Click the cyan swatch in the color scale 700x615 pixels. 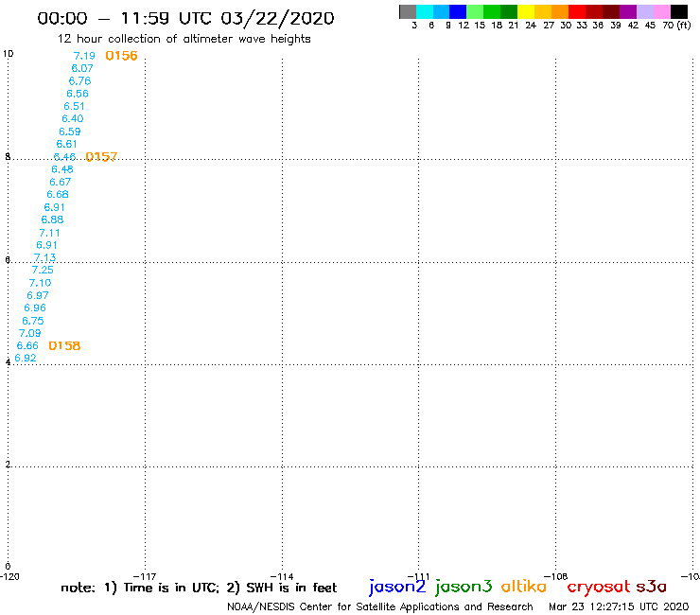425,11
